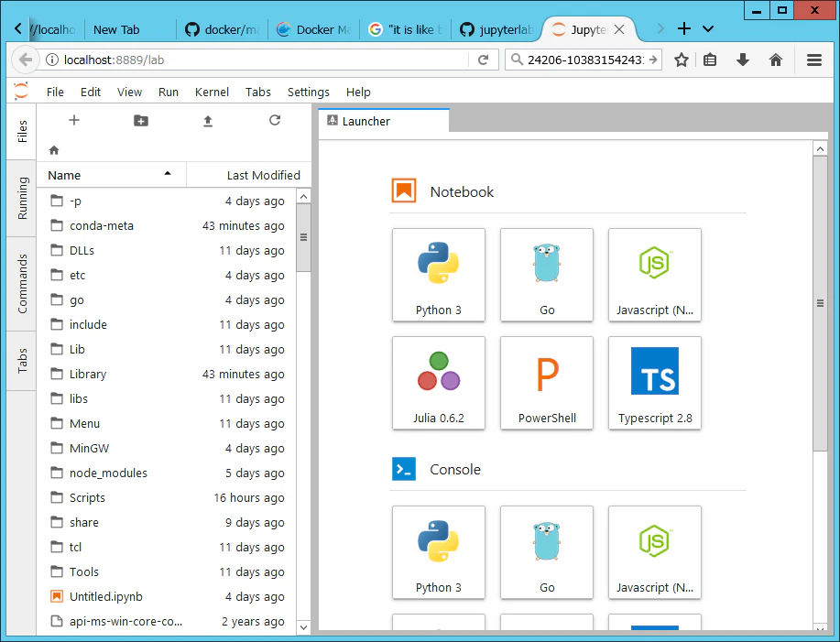Go to home directory breadcrumb
This screenshot has width=840, height=642.
[54, 150]
